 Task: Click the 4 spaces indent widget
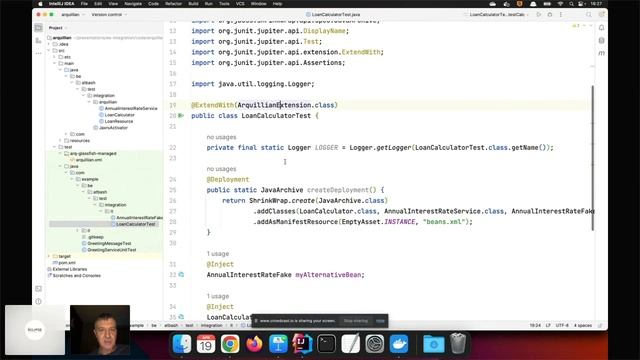coord(583,325)
